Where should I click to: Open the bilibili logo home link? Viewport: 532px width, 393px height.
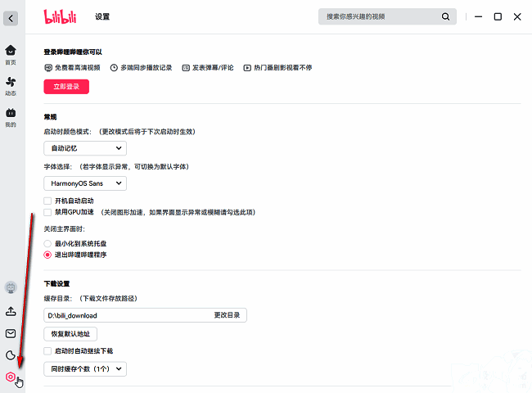(60, 16)
